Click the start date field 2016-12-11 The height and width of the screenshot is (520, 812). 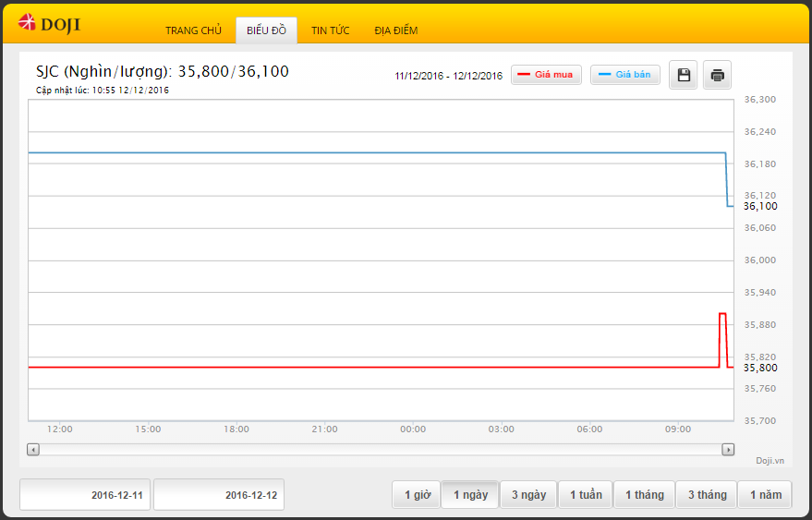(x=85, y=495)
